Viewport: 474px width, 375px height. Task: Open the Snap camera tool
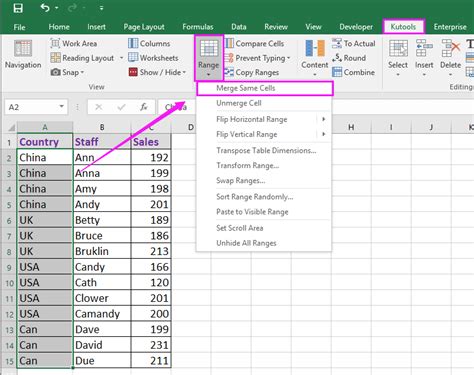point(66,72)
